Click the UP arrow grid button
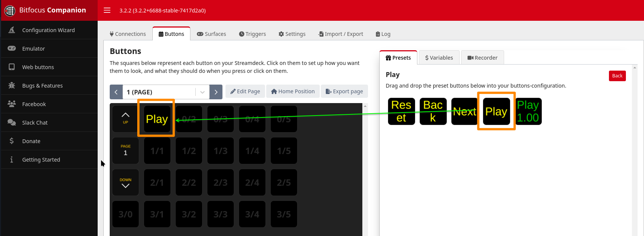 [x=126, y=119]
